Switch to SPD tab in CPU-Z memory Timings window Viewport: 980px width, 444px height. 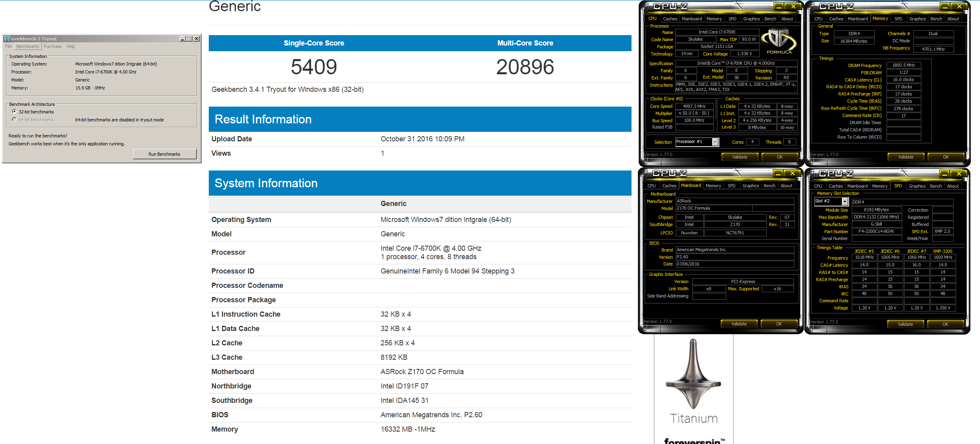pyautogui.click(x=898, y=19)
